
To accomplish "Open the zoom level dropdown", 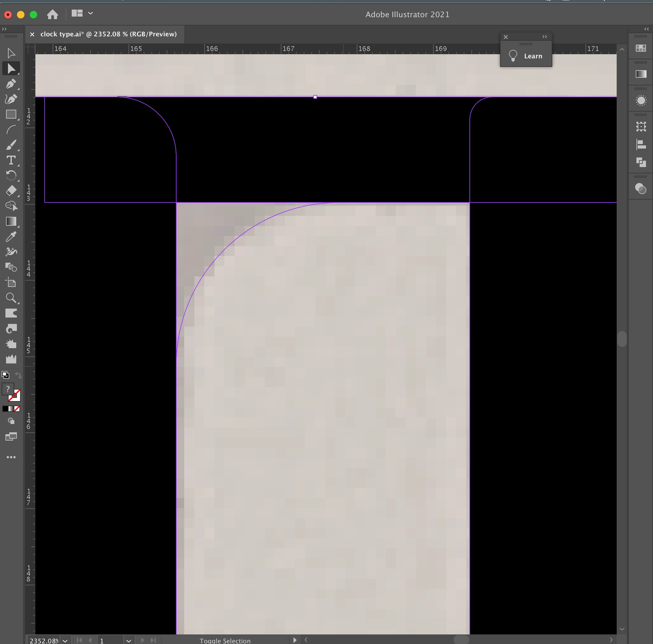I will pos(65,640).
